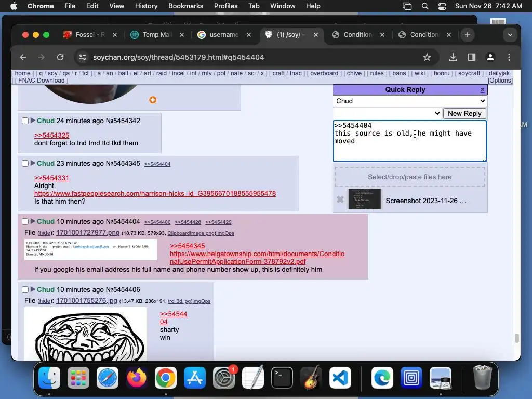Open TextEdit from the Dock
The image size is (532, 399).
pyautogui.click(x=253, y=378)
